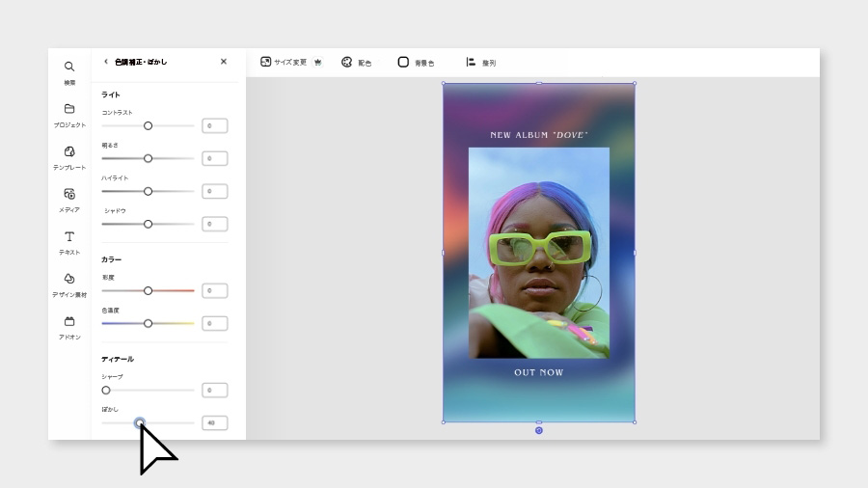Screen dimensions: 868x488
Task: Click the ぼかし blur slider handle
Action: 140,422
